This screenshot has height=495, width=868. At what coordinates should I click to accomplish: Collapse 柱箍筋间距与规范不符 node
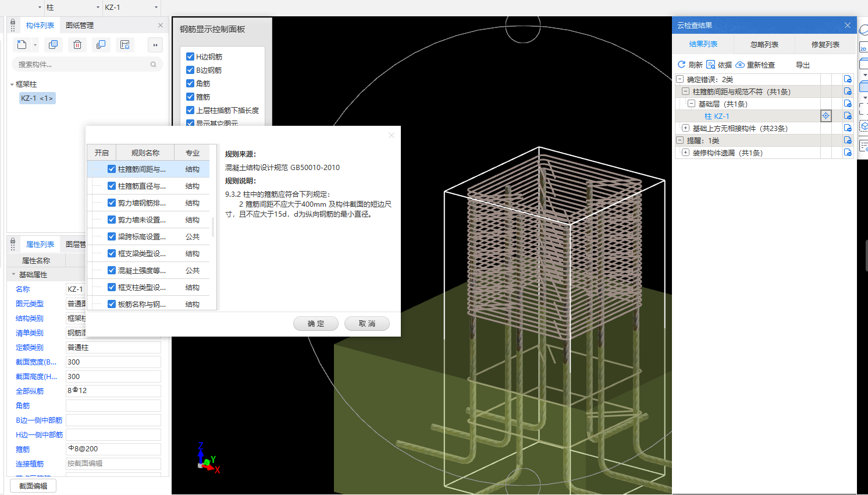(x=685, y=91)
